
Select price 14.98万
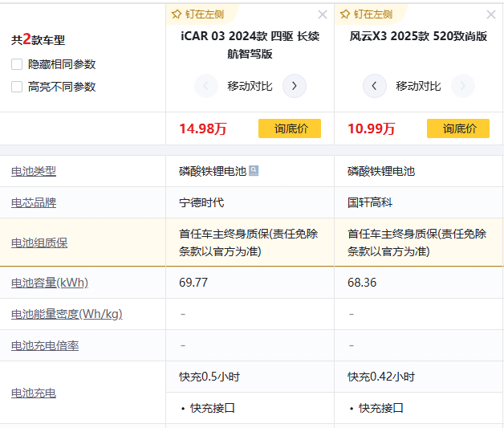[203, 128]
